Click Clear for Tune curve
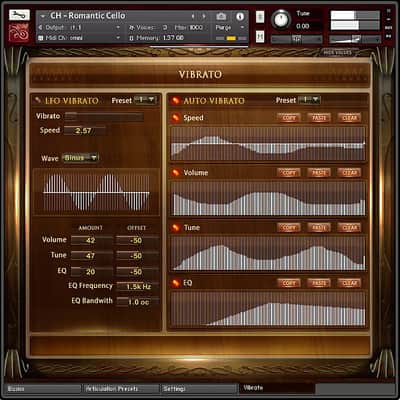This screenshot has width=400, height=400. click(x=349, y=228)
